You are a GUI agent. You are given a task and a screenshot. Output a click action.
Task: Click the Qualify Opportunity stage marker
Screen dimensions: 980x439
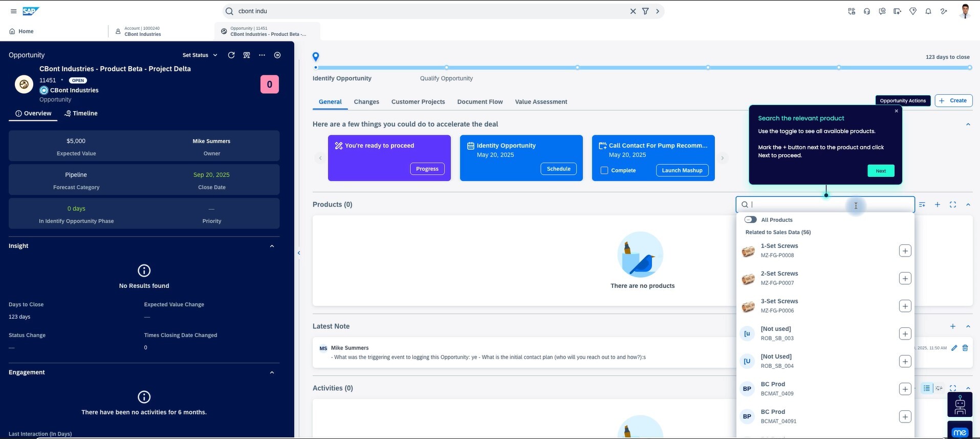(446, 68)
